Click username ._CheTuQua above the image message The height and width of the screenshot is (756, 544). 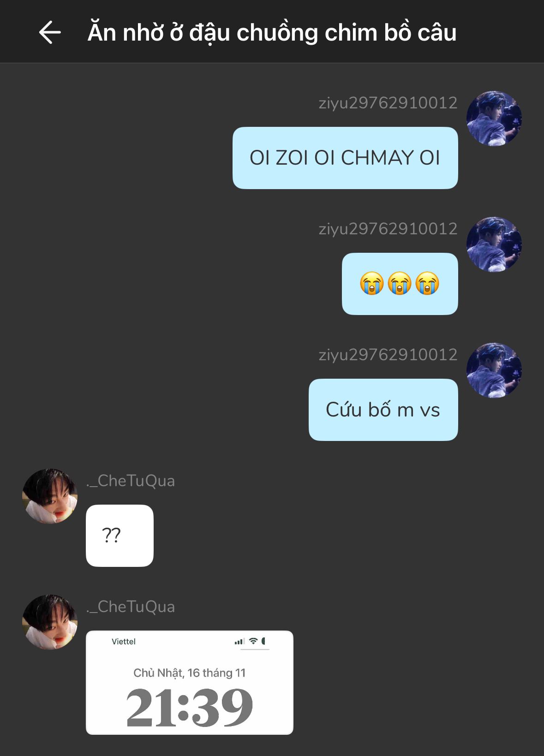pos(131,607)
